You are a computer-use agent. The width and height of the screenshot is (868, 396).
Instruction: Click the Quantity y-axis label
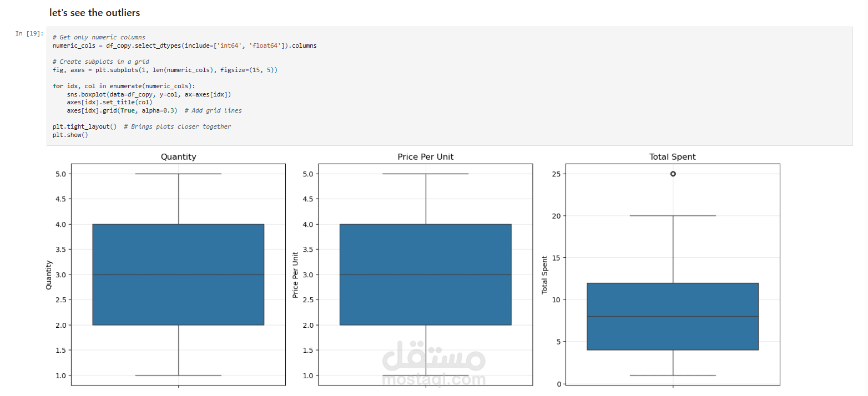coord(49,275)
